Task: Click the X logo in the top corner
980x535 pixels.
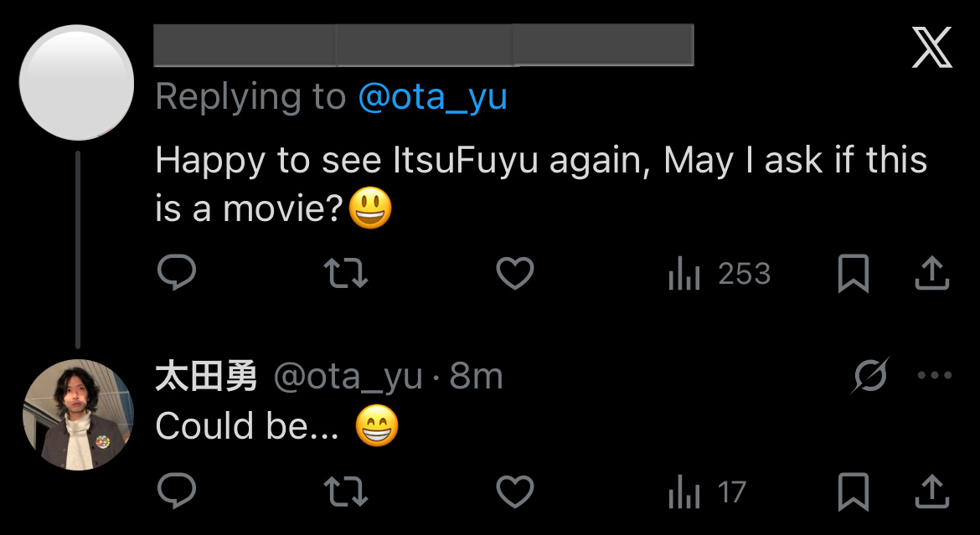Action: [x=931, y=48]
